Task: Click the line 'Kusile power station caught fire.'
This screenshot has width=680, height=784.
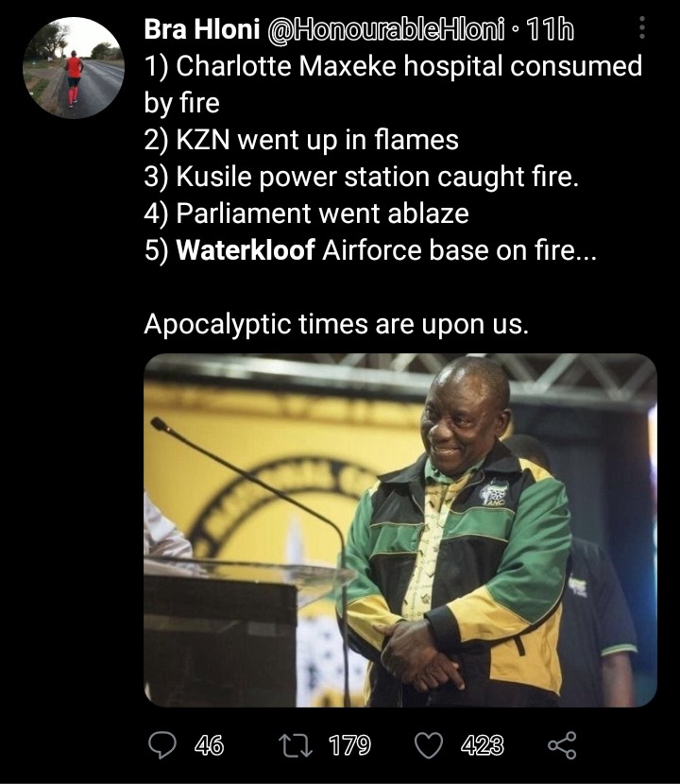Action: tap(361, 177)
